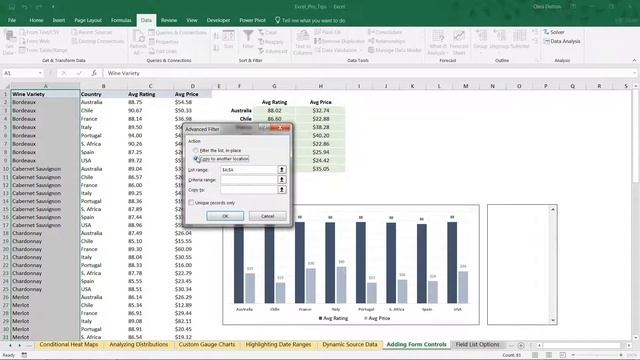
Task: Collapse dialog for Copy to selection
Action: click(x=282, y=190)
